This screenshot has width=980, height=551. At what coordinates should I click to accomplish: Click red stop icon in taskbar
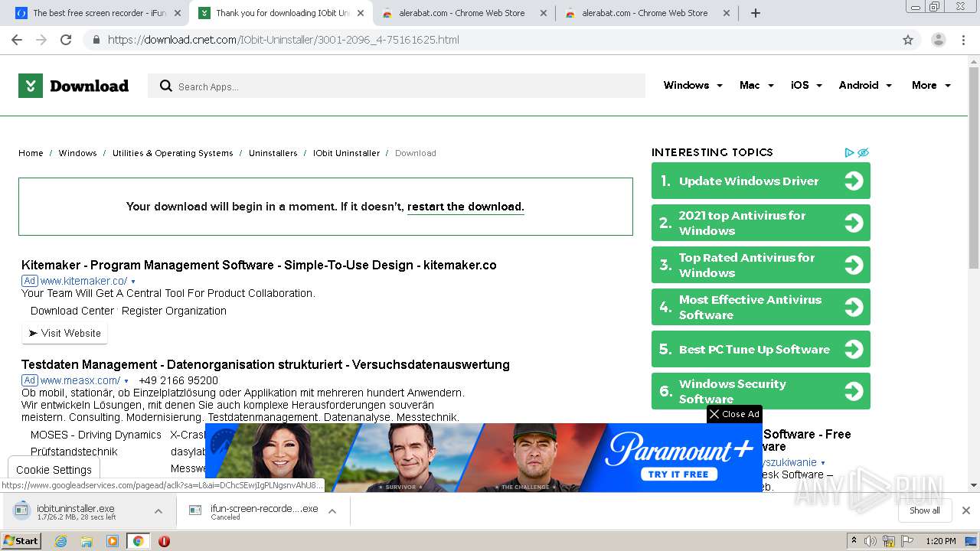click(164, 541)
